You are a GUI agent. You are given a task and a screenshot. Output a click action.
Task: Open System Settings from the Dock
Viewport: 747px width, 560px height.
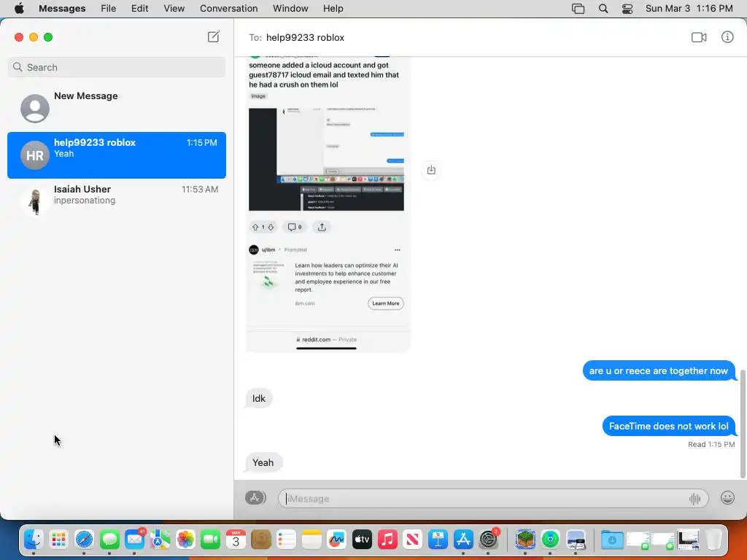488,540
